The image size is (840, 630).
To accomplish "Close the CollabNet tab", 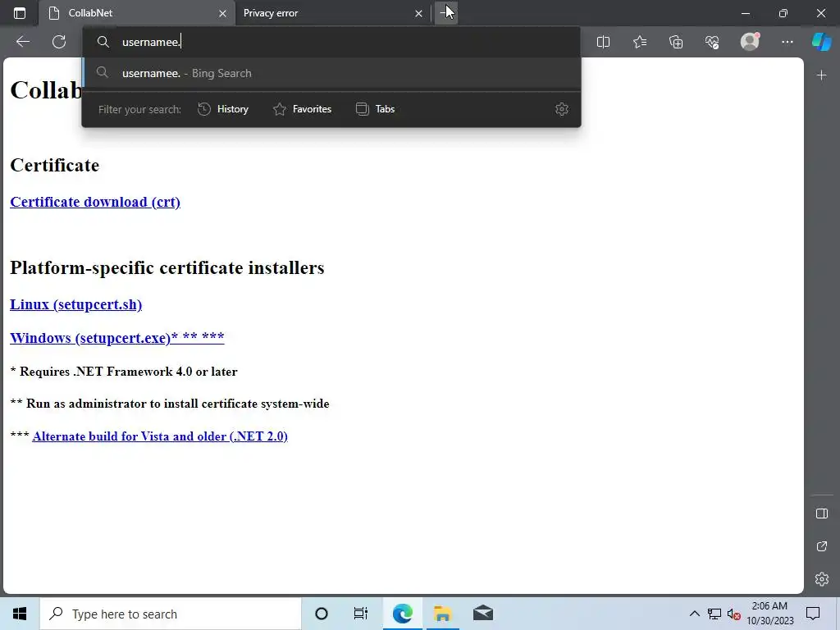I will click(222, 13).
